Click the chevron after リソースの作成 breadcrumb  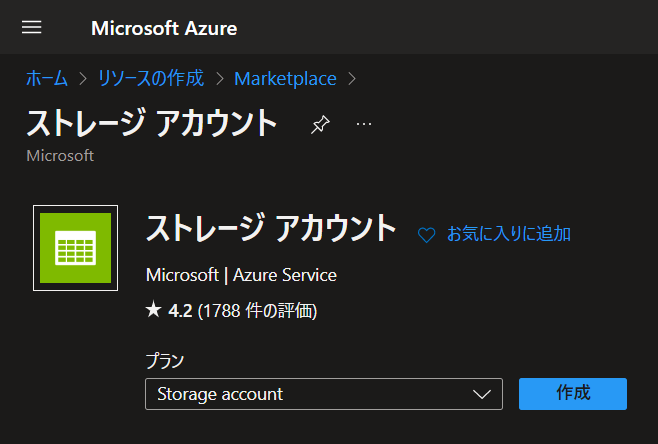point(219,79)
